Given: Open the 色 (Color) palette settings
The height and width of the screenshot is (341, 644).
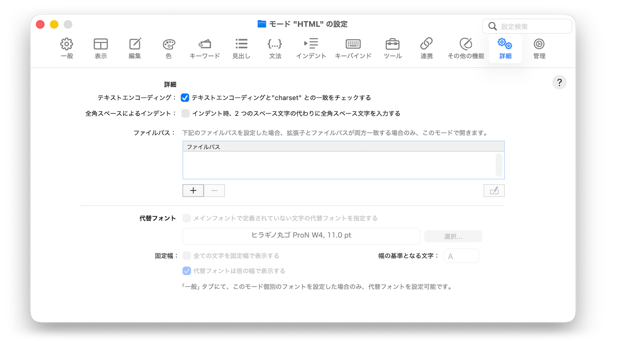Looking at the screenshot, I should click(x=168, y=48).
